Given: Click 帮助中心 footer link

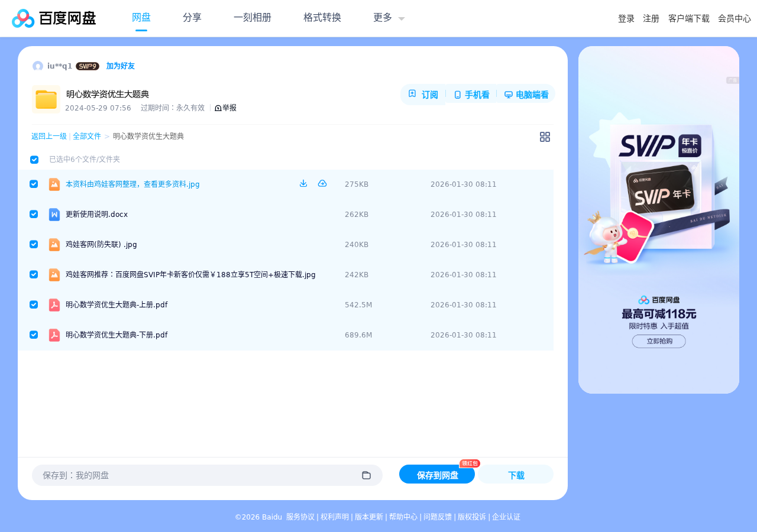Looking at the screenshot, I should [x=403, y=517].
